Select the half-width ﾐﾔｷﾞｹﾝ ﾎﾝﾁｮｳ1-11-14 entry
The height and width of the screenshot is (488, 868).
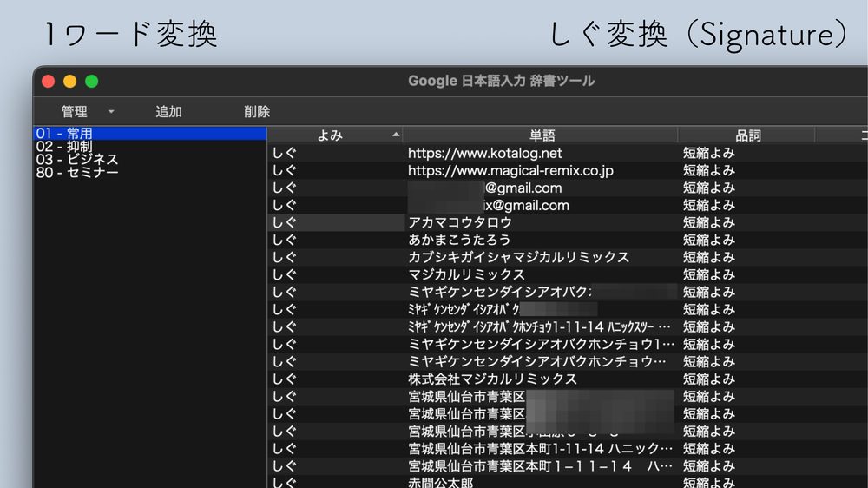pyautogui.click(x=539, y=326)
